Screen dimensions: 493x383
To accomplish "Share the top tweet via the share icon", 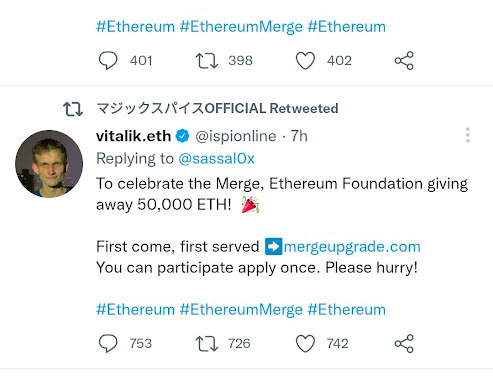I will 404,61.
